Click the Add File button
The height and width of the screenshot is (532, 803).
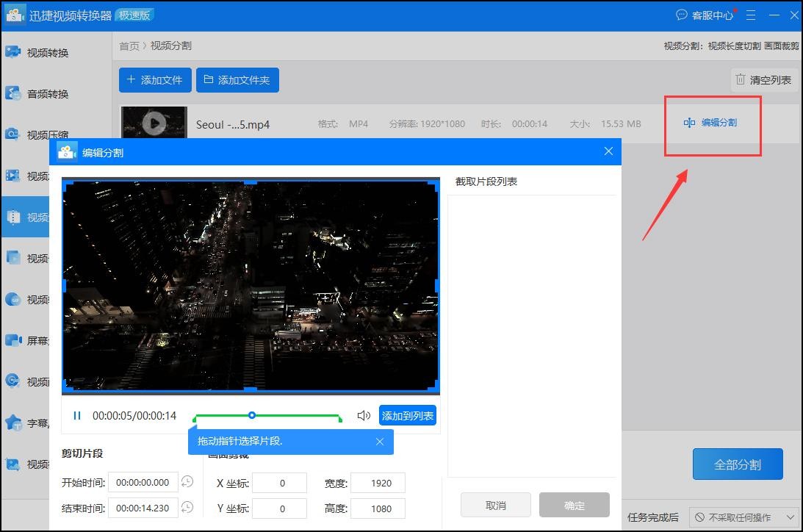(155, 80)
